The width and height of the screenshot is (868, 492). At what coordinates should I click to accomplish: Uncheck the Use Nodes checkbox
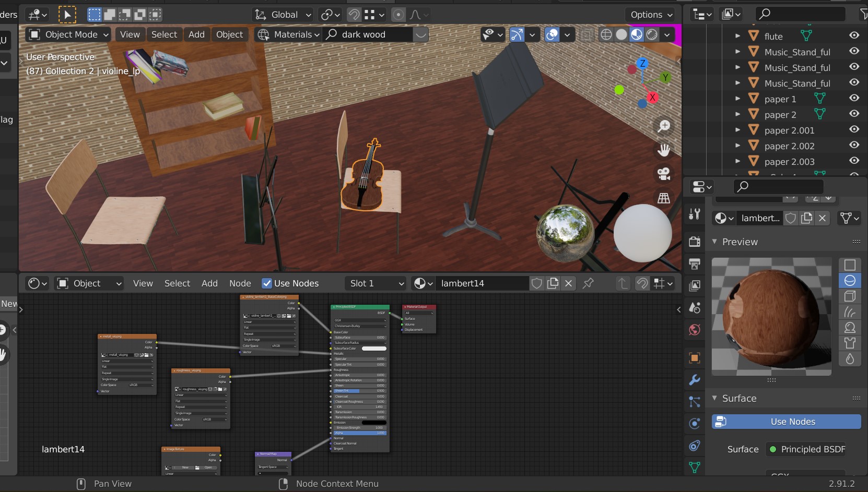click(x=267, y=283)
